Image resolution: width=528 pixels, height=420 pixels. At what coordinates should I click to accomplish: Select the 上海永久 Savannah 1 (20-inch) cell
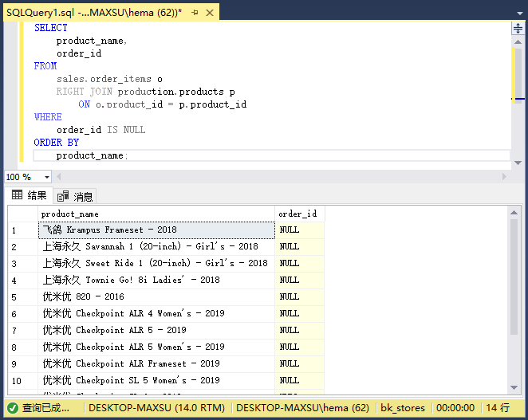(156, 247)
